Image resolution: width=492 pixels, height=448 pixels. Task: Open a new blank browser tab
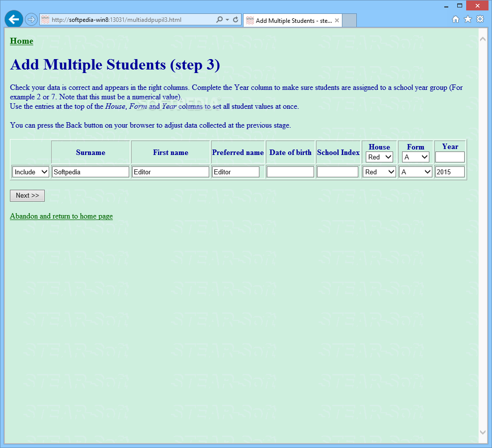349,20
